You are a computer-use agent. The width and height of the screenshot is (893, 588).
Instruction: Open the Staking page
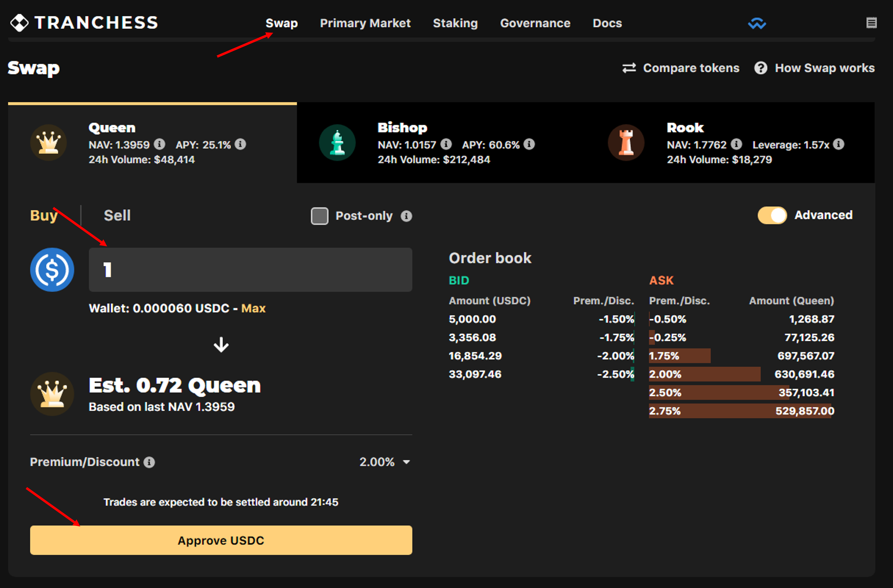(x=455, y=23)
